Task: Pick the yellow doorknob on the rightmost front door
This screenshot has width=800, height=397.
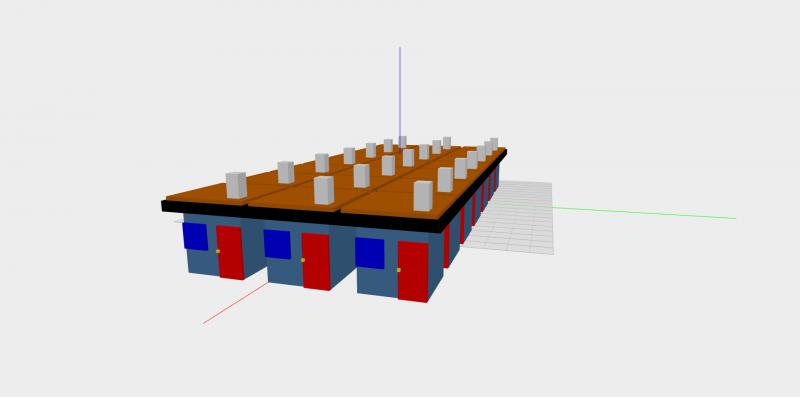Action: 398,270
